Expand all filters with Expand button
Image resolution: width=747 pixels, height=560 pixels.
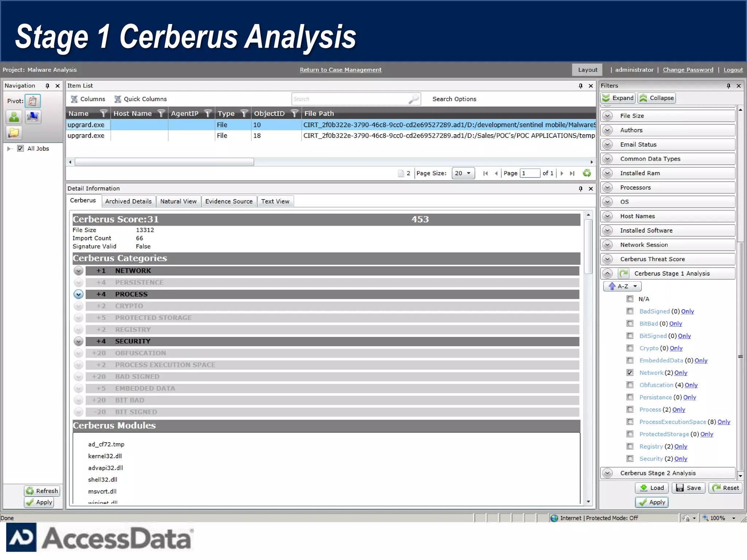click(618, 98)
